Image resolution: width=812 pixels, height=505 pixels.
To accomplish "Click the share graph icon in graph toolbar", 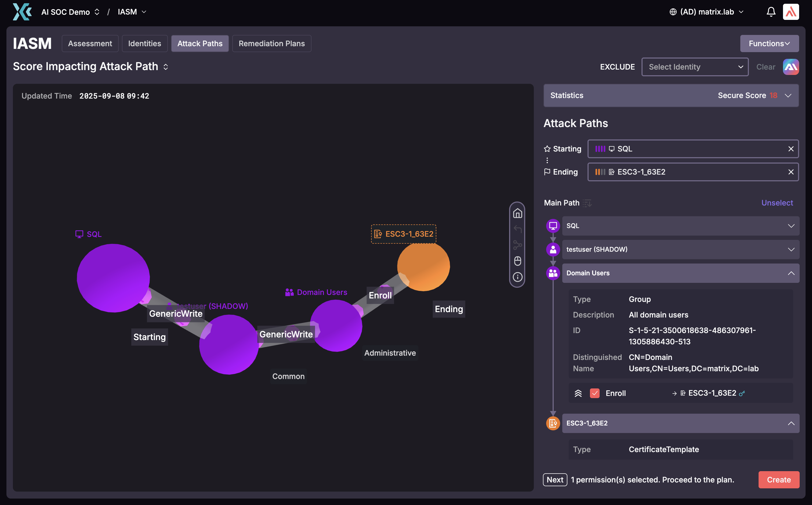I will tap(518, 245).
